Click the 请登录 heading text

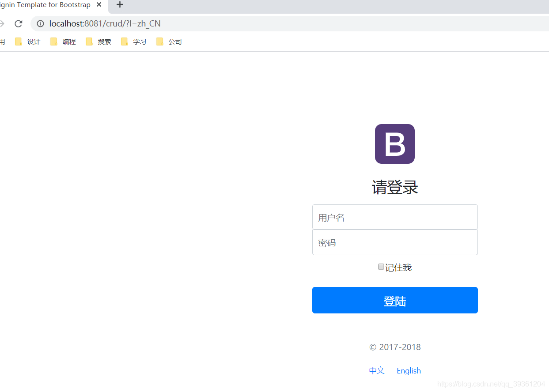click(395, 188)
